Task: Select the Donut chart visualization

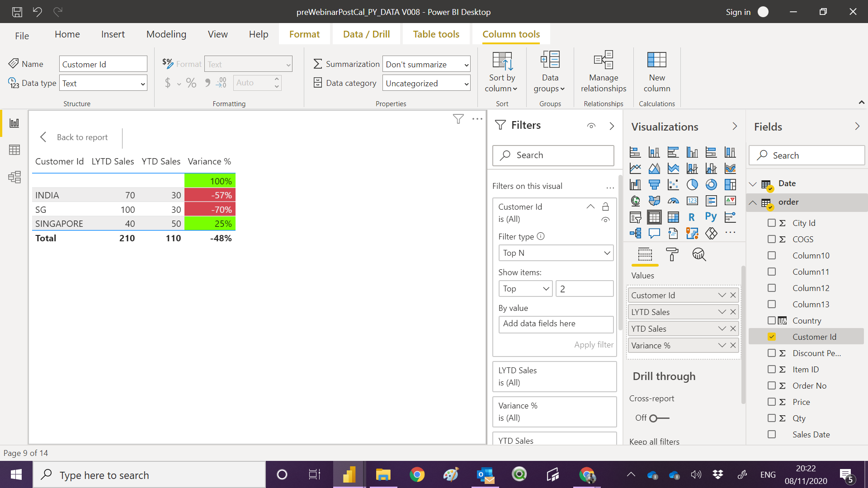Action: pos(711,184)
